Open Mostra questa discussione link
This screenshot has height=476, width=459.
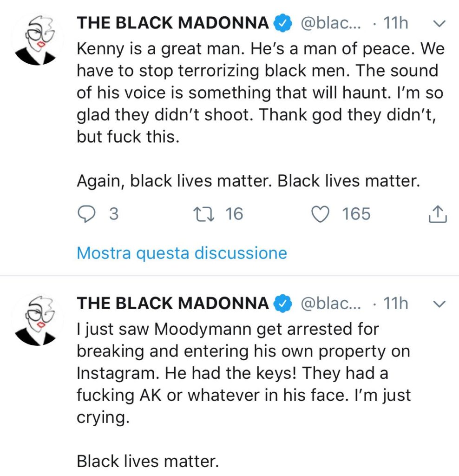click(182, 253)
